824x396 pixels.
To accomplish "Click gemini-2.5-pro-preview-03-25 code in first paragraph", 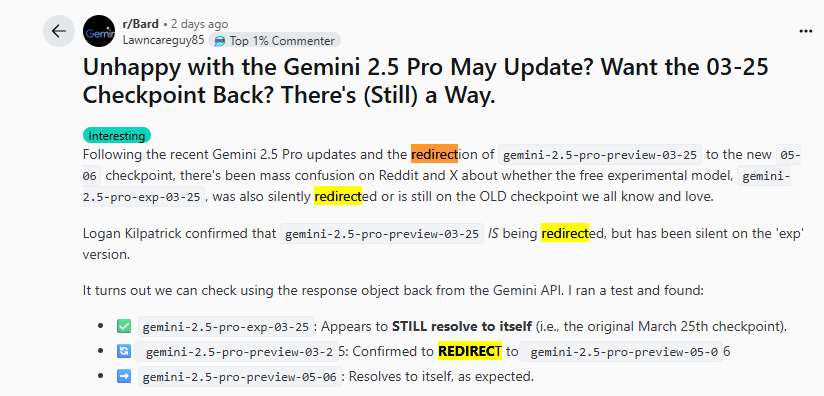I will (600, 155).
